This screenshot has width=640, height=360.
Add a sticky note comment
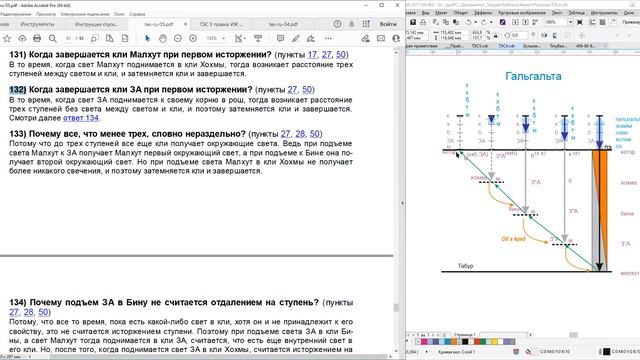click(x=280, y=38)
